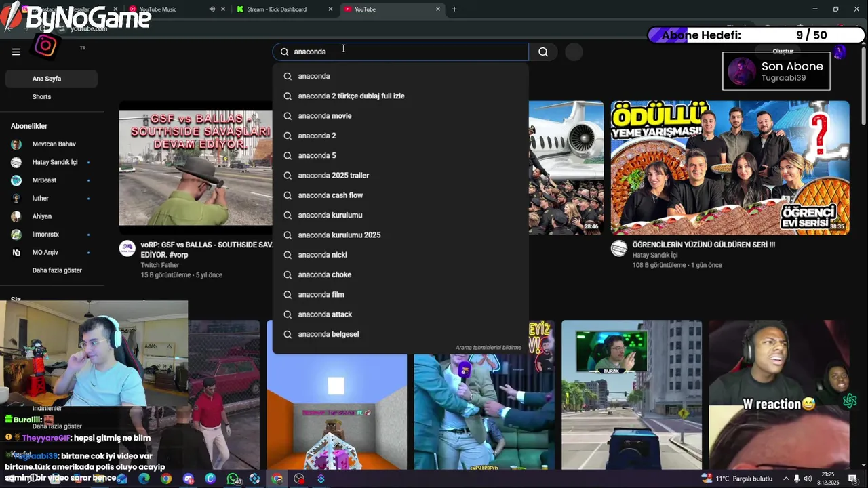Click the YouTube search magnifier button
Viewport: 868px width, 488px height.
tap(543, 52)
